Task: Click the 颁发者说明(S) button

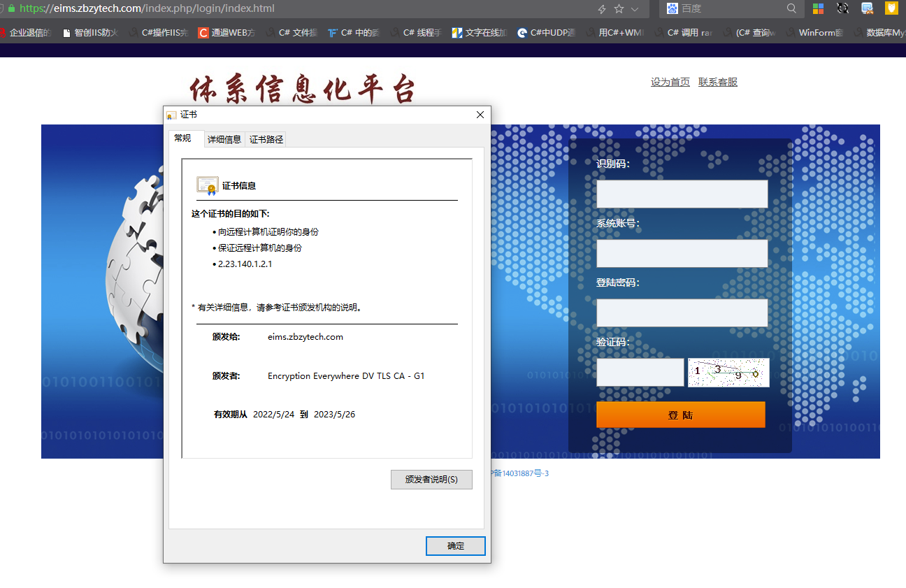Action: coord(431,480)
